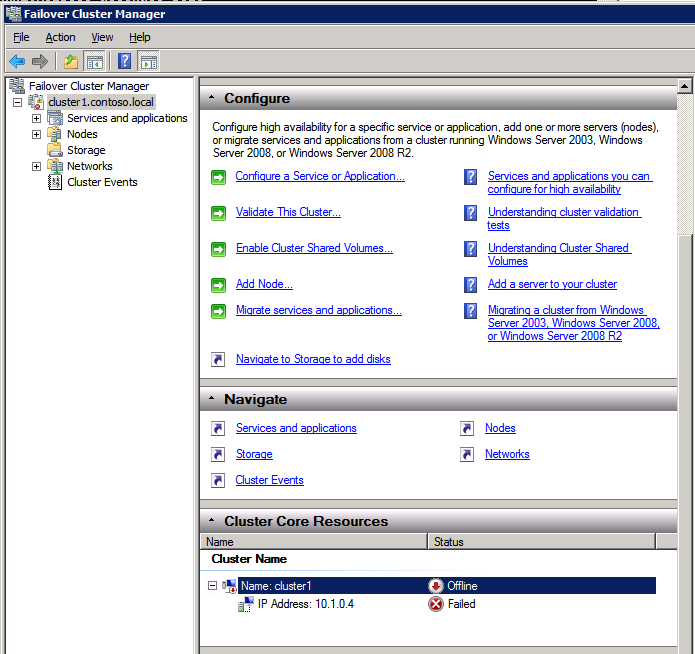695x654 pixels.
Task: Toggle the Show/Hide Console Tree toolbar icon
Action: coord(94,61)
